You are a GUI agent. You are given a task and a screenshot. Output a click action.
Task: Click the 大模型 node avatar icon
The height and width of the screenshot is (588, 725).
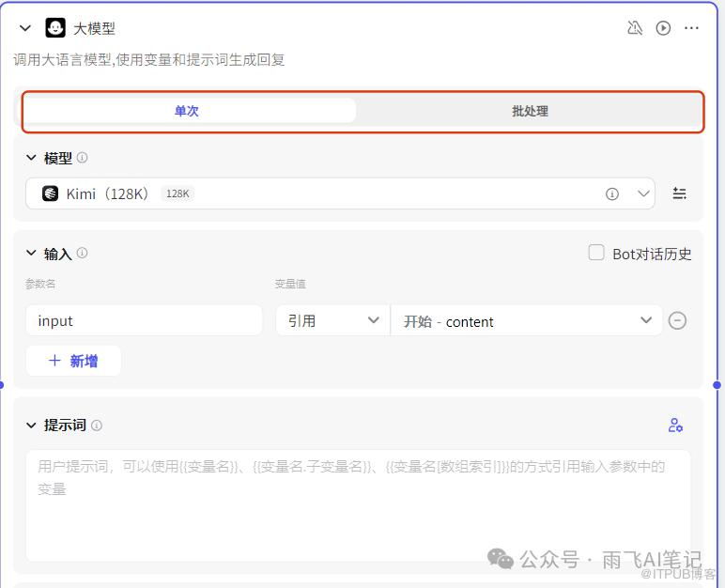tap(55, 28)
